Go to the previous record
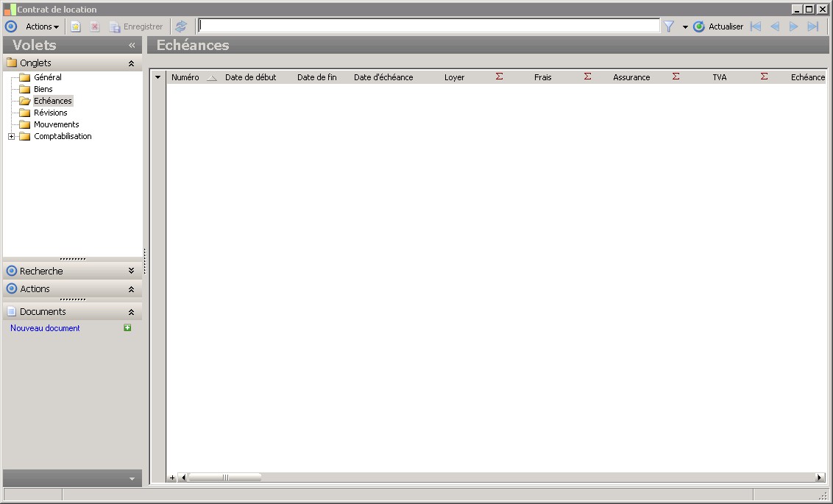The image size is (833, 504). (775, 26)
